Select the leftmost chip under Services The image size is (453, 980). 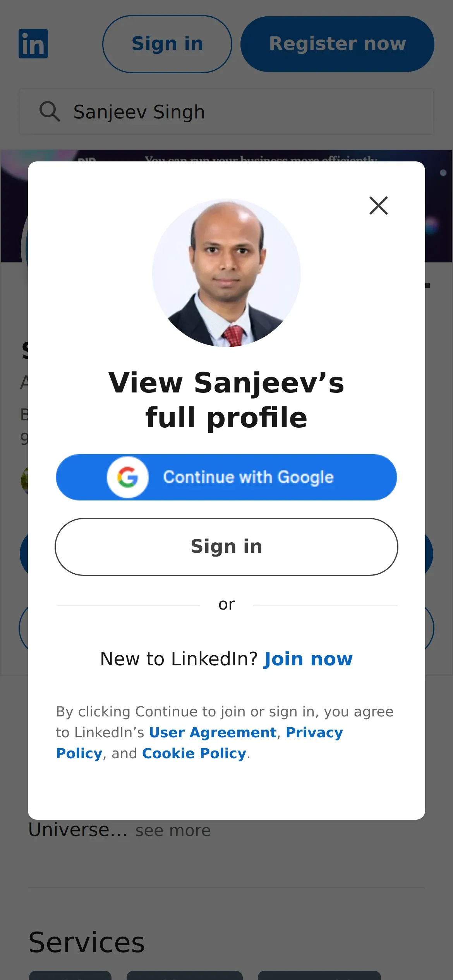(x=70, y=975)
